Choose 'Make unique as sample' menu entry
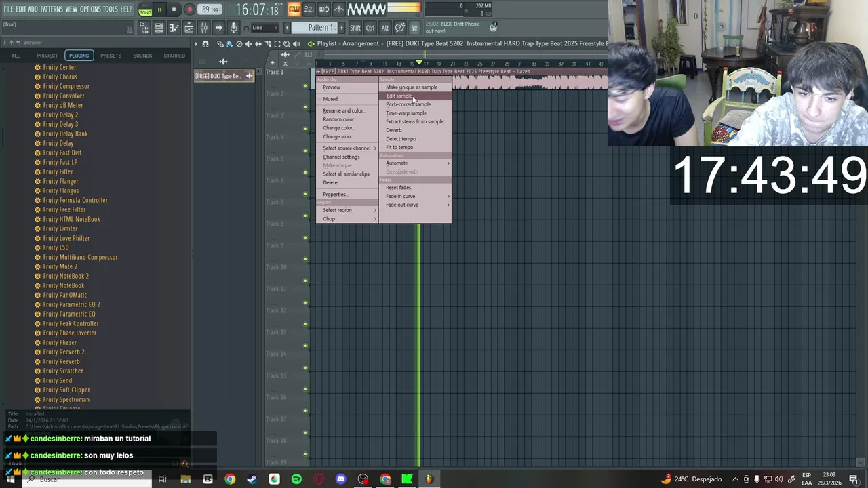Viewport: 868px width, 488px height. click(415, 87)
